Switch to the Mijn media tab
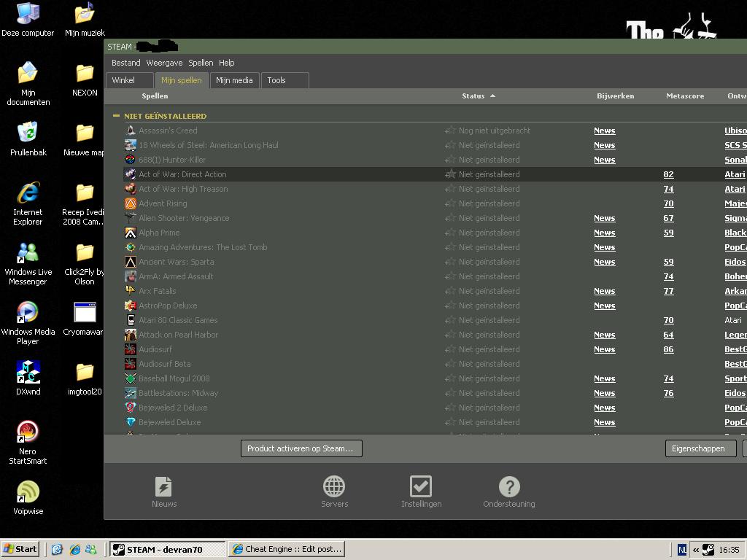Screen dimensions: 747x560 pos(234,80)
